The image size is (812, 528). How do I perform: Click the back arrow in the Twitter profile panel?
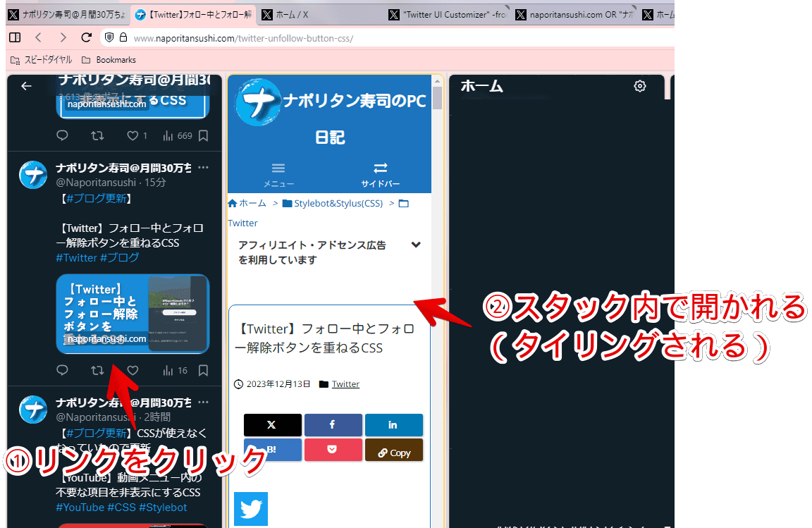point(26,86)
